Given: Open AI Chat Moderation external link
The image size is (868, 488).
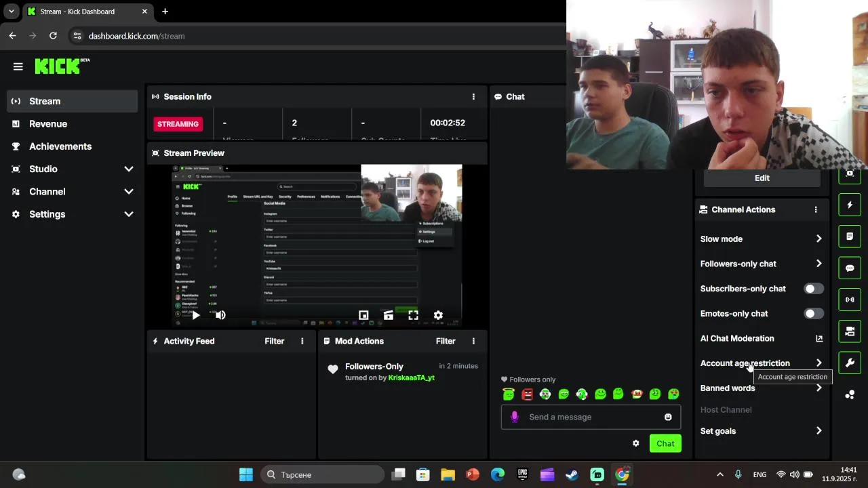Looking at the screenshot, I should point(818,338).
